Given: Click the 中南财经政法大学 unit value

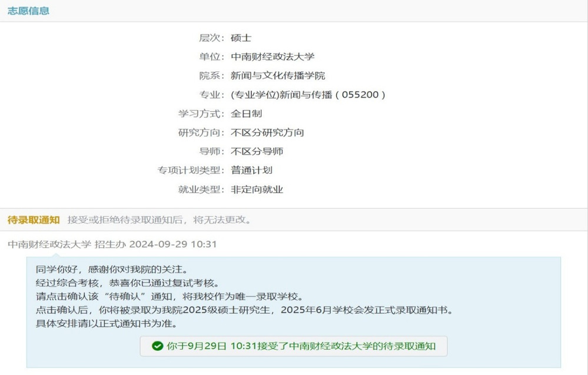Looking at the screenshot, I should (273, 57).
